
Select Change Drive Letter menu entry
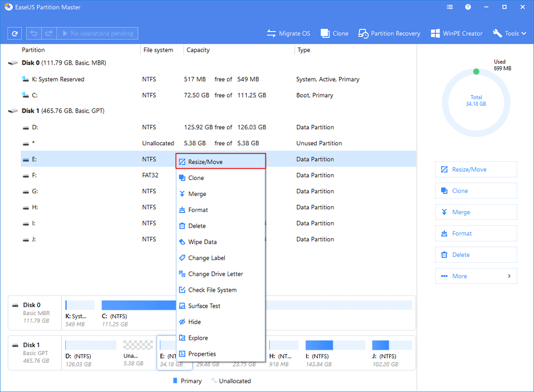(215, 274)
